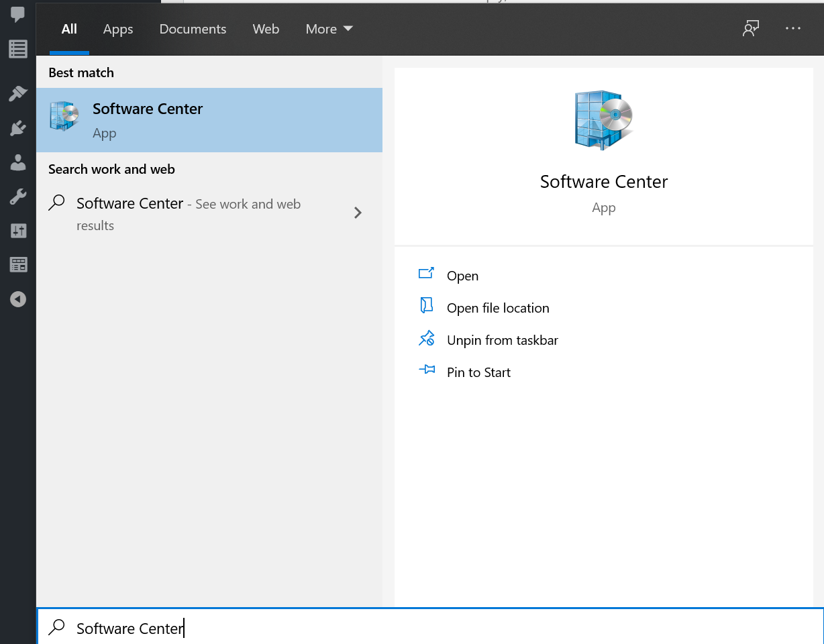Open the user account icon in the sidebar
This screenshot has height=644, width=824.
click(x=17, y=162)
